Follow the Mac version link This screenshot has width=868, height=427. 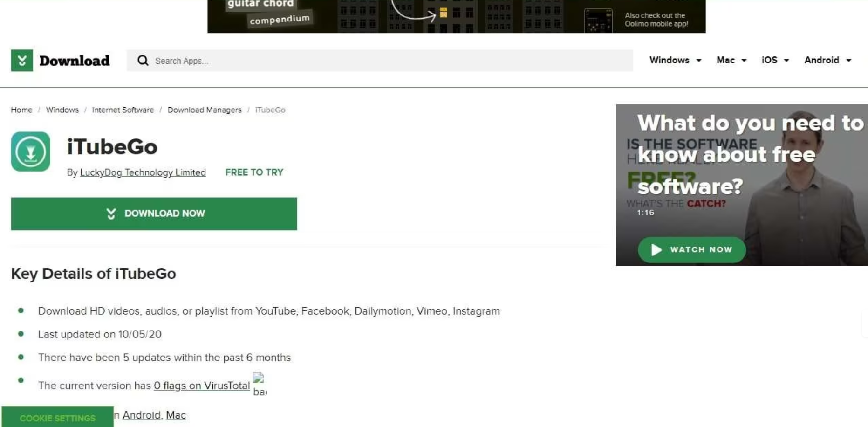point(176,415)
